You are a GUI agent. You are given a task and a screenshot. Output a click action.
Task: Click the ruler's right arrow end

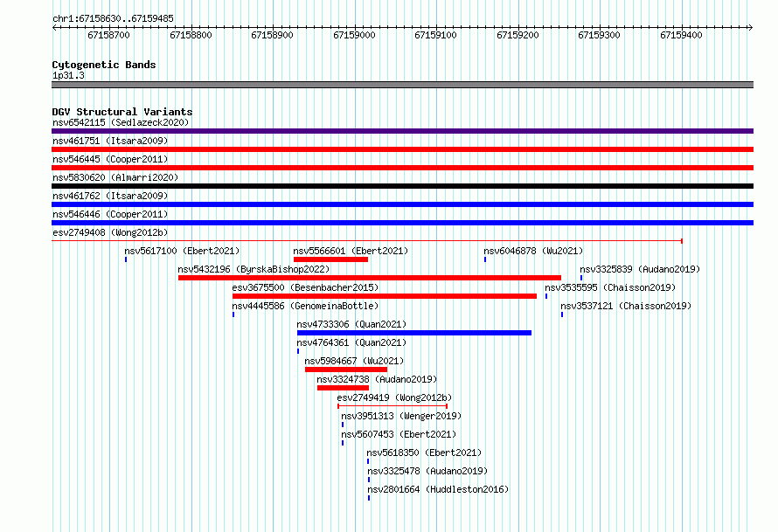(x=751, y=28)
